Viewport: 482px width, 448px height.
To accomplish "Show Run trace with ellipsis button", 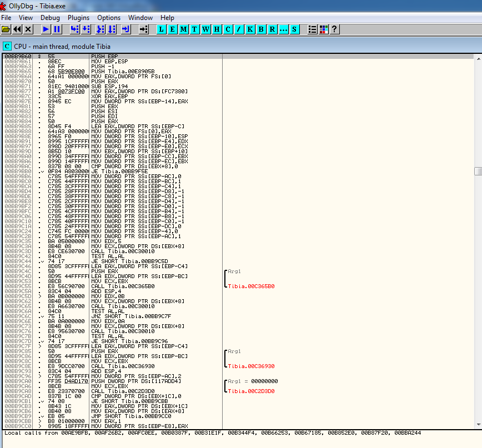I will click(283, 29).
